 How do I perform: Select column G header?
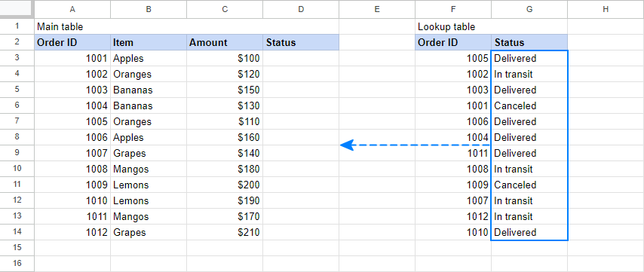(529, 9)
